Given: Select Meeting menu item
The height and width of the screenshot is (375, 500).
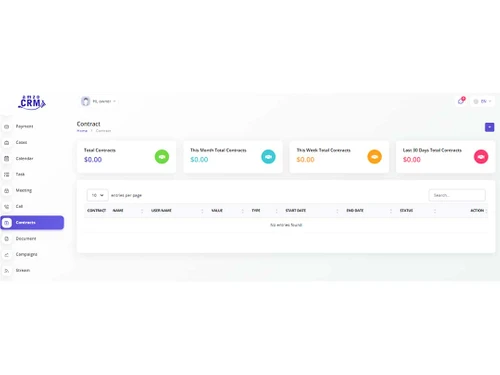Looking at the screenshot, I should click(24, 190).
